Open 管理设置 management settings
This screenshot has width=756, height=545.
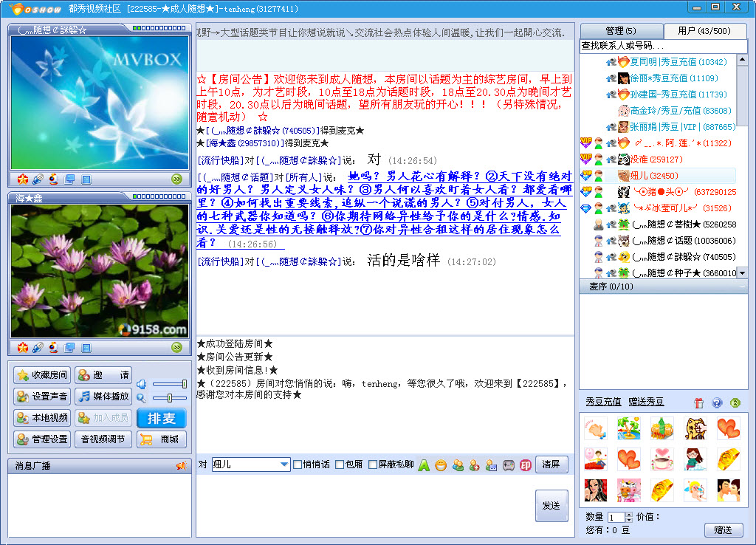(x=42, y=439)
